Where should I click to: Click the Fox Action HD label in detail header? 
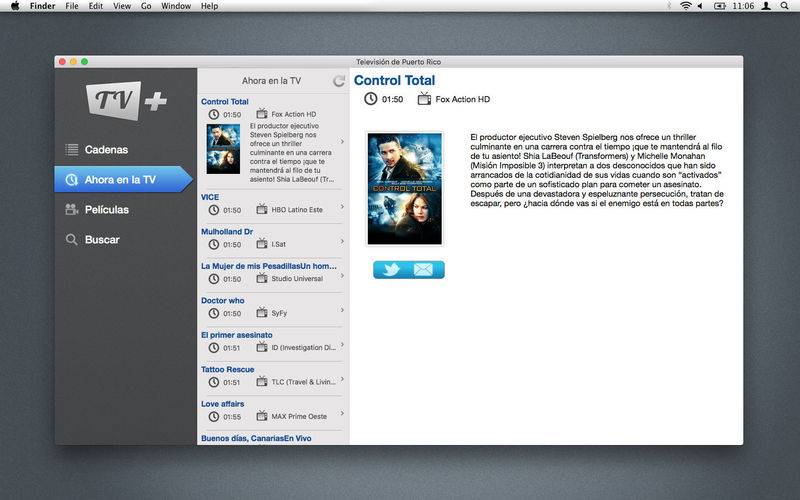[462, 99]
